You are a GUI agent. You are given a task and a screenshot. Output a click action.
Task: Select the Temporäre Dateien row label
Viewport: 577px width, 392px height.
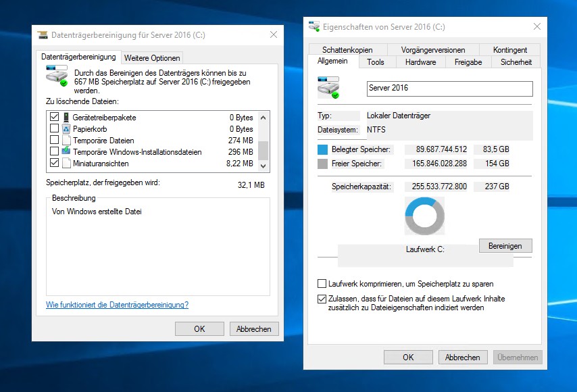103,140
